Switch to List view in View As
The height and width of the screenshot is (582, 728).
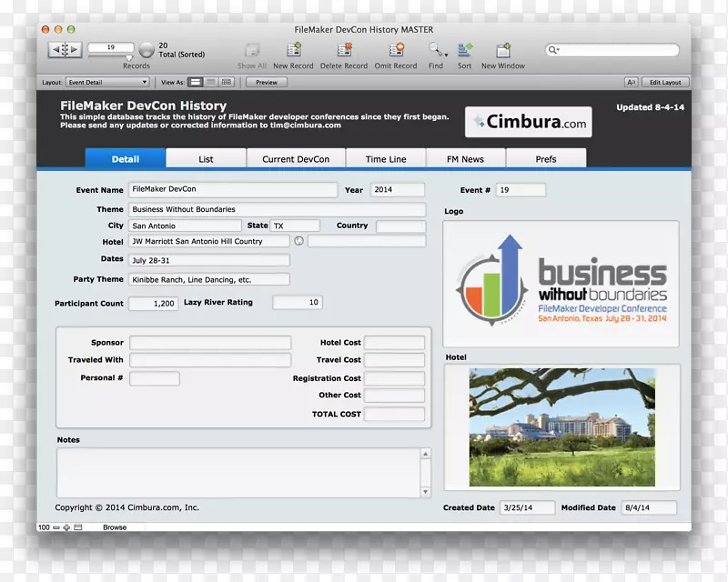click(211, 82)
